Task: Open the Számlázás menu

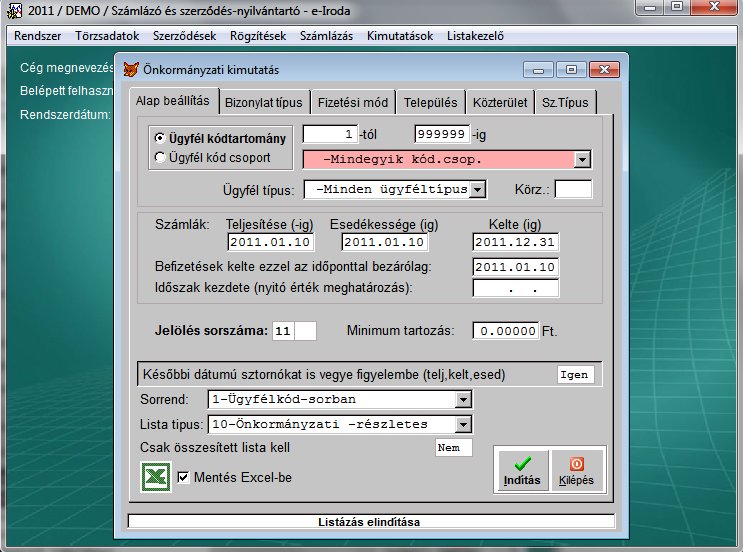Action: [x=328, y=36]
